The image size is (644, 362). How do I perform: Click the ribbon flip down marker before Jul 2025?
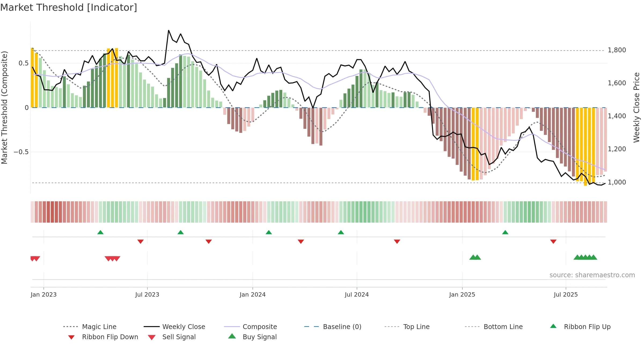(553, 242)
